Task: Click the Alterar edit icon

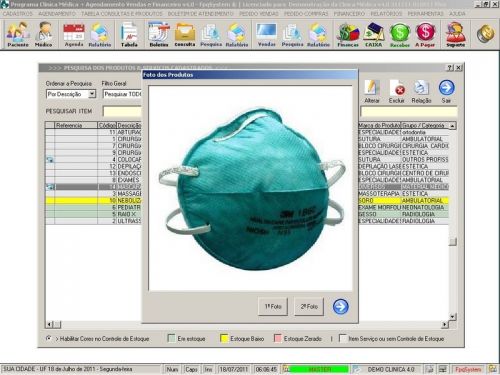Action: tap(372, 91)
